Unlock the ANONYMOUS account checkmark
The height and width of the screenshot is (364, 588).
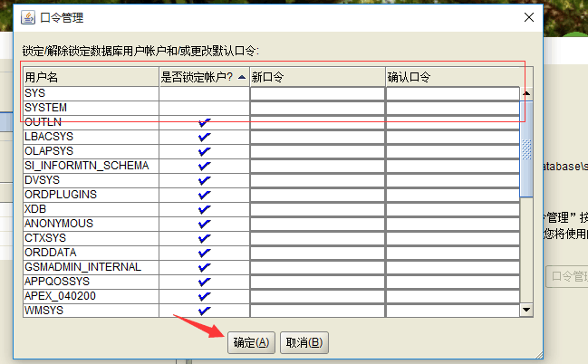pos(205,225)
